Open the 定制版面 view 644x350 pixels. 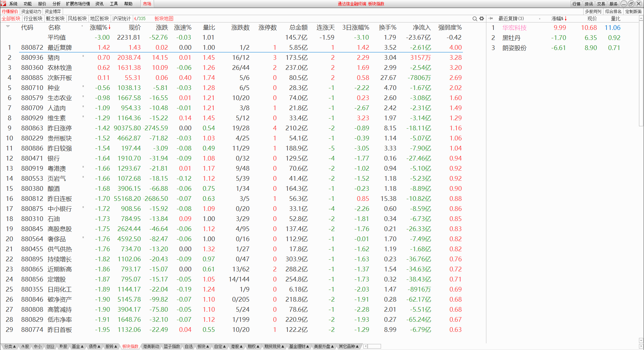point(633,11)
